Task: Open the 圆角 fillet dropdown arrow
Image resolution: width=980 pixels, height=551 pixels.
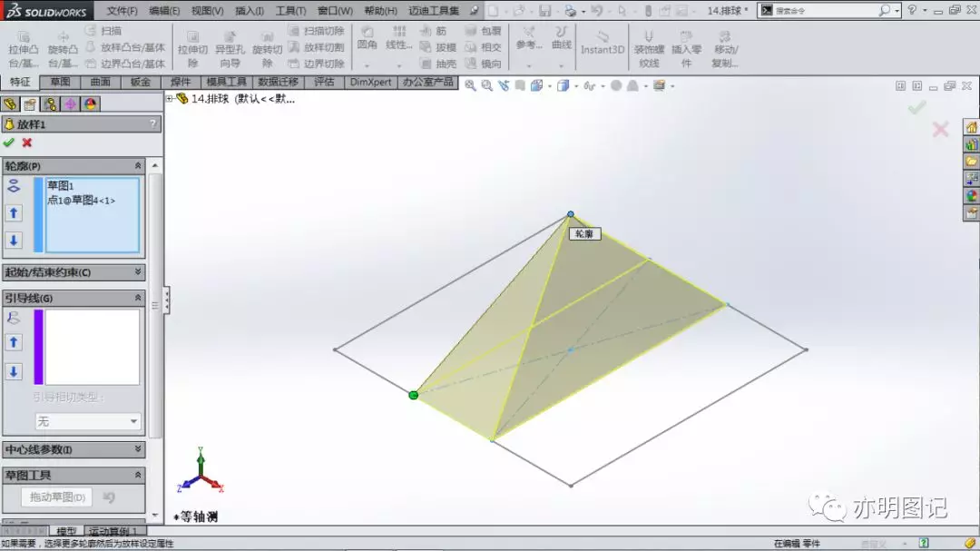Action: click(367, 65)
